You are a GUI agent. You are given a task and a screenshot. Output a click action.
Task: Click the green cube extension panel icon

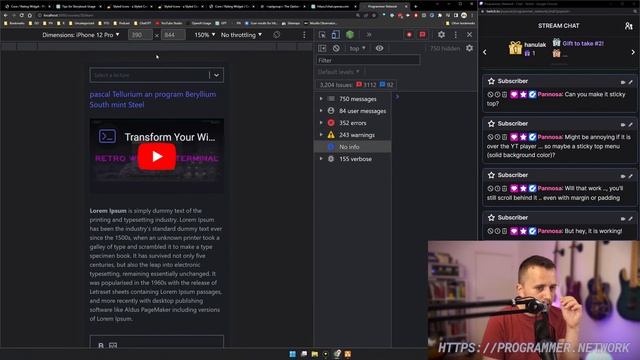pos(350,35)
